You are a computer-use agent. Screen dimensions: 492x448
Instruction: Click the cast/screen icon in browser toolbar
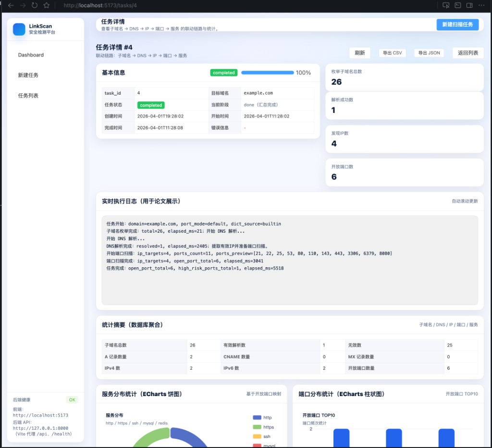tap(446, 5)
